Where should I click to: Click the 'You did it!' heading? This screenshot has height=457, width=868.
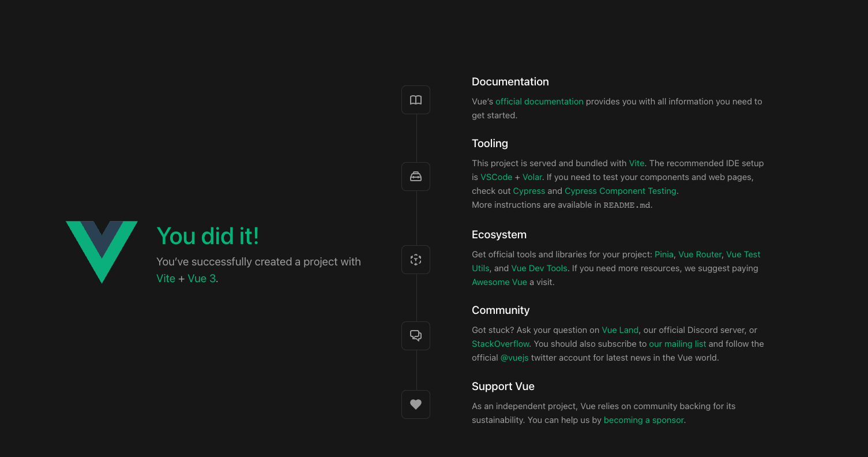pyautogui.click(x=208, y=235)
